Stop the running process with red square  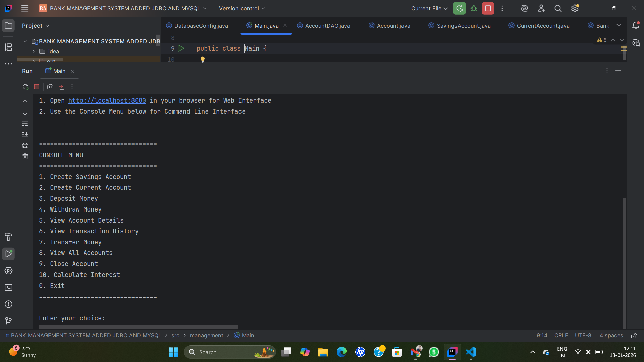pyautogui.click(x=37, y=87)
